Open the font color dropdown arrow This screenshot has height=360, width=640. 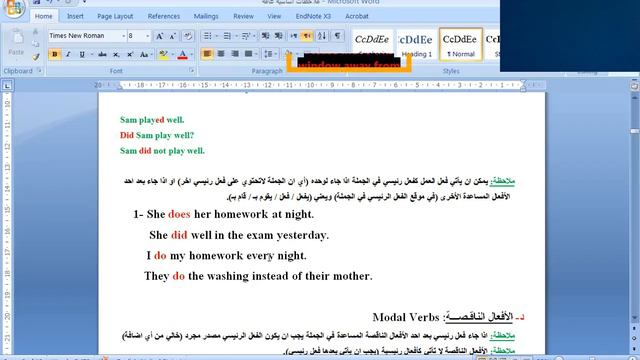tap(191, 54)
